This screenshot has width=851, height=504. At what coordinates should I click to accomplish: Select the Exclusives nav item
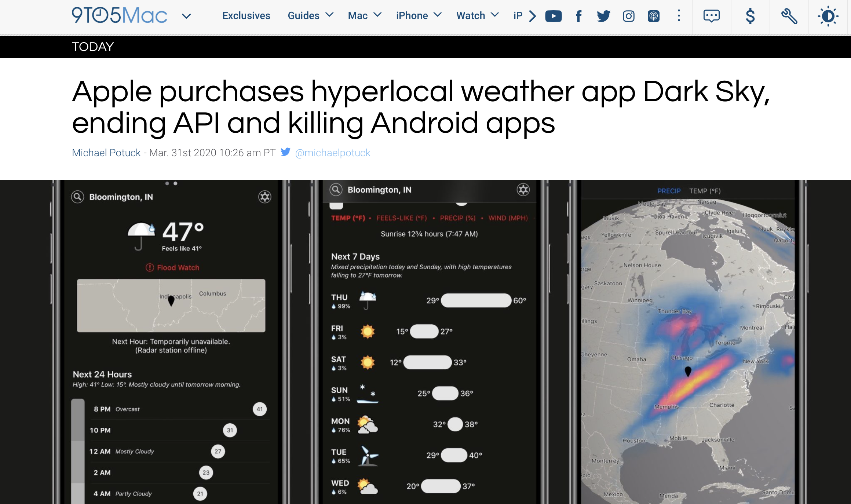[246, 16]
